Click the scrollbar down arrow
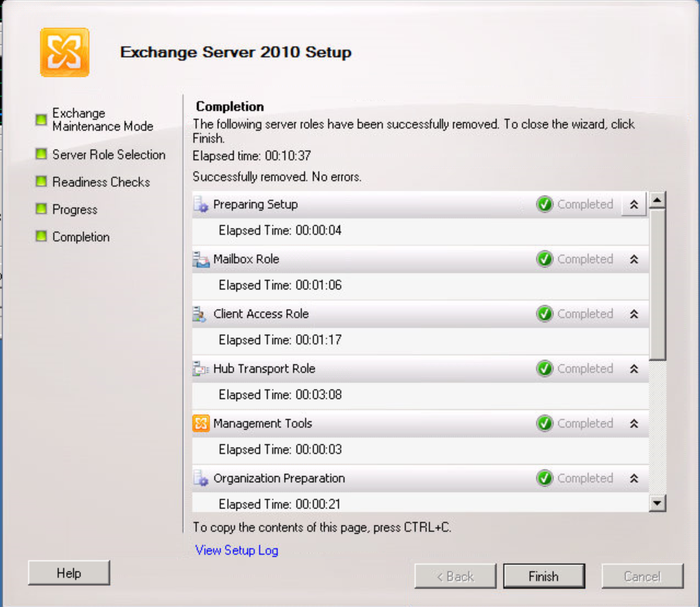 pyautogui.click(x=658, y=503)
